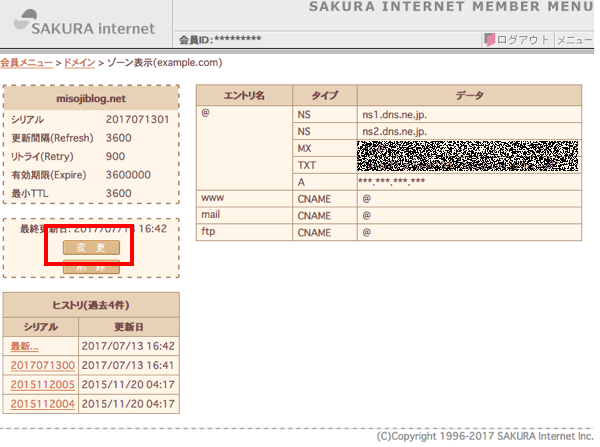Click the タイプ column header

(x=324, y=95)
